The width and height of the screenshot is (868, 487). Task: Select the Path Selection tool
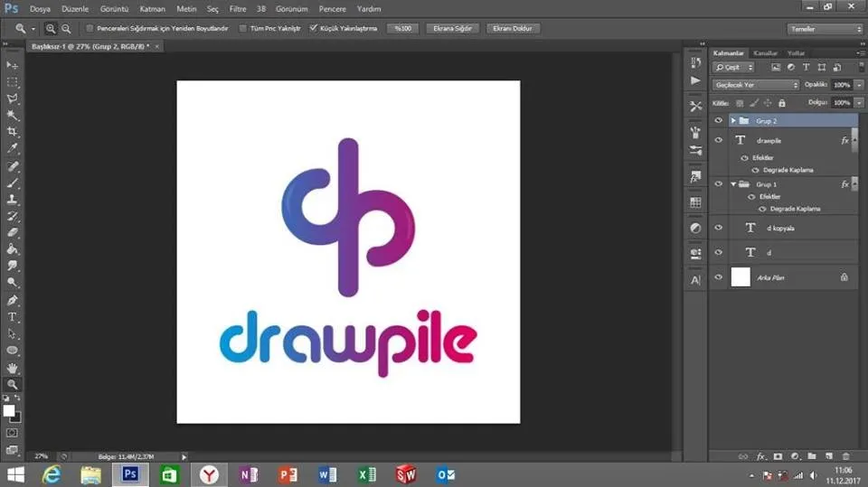pyautogui.click(x=12, y=333)
